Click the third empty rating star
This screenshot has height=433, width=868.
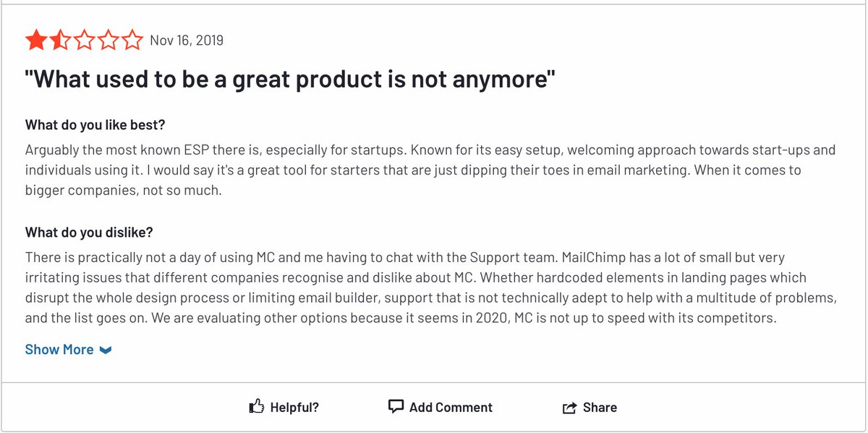(x=84, y=41)
